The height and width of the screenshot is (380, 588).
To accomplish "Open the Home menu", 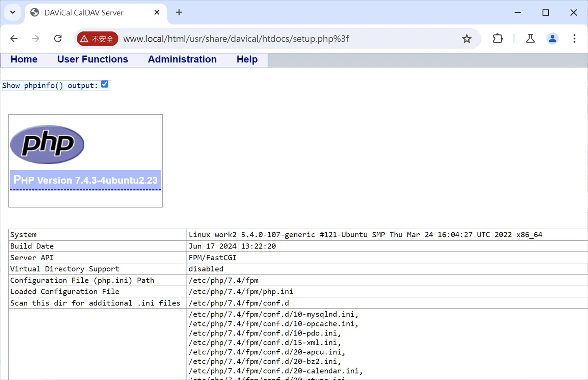I will click(24, 59).
